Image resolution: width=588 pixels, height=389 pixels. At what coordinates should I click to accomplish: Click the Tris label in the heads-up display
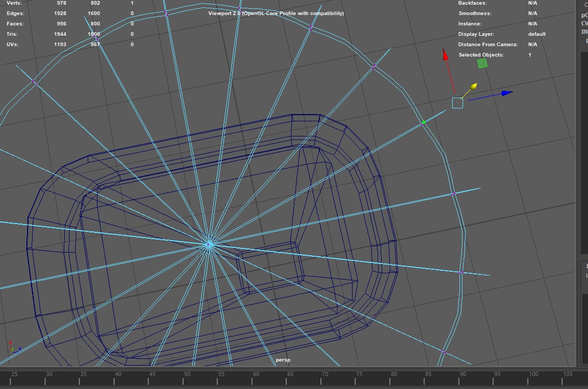(x=12, y=34)
